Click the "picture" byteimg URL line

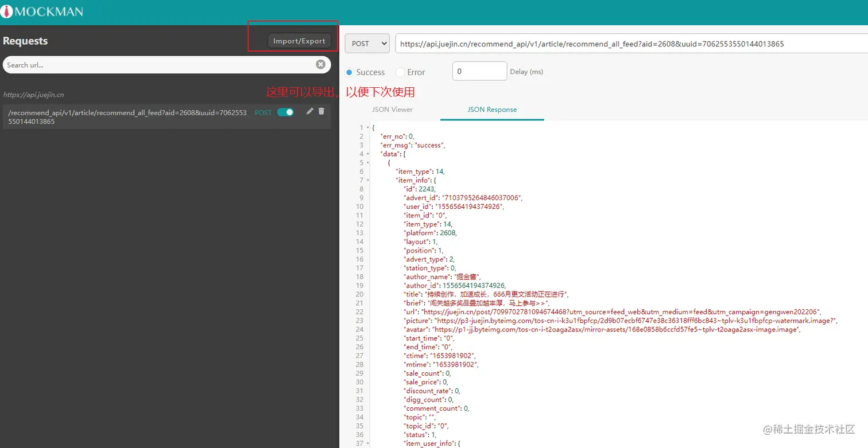click(x=621, y=321)
